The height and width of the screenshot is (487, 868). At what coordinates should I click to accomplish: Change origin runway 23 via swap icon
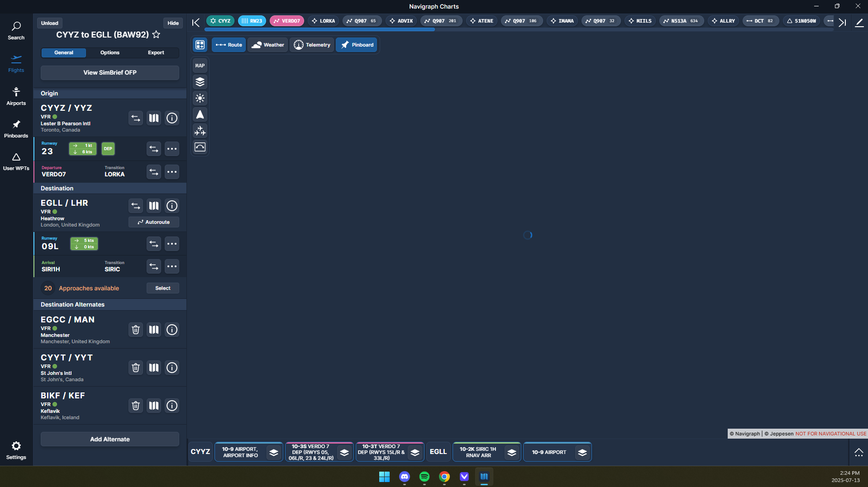[x=154, y=149]
